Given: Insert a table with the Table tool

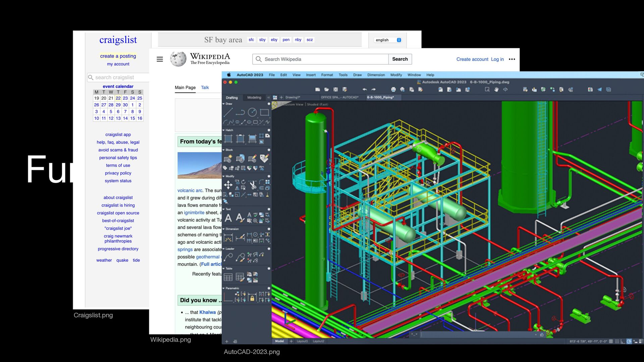Looking at the screenshot, I should tap(228, 277).
